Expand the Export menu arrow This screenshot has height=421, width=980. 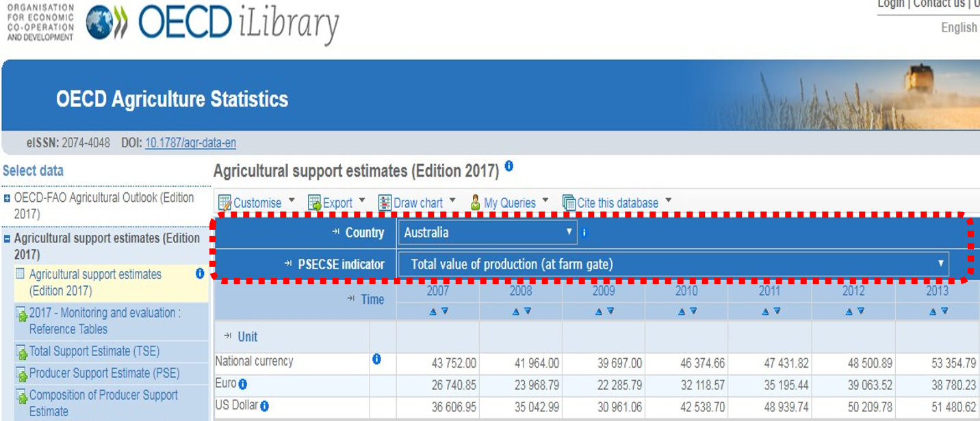(x=362, y=201)
